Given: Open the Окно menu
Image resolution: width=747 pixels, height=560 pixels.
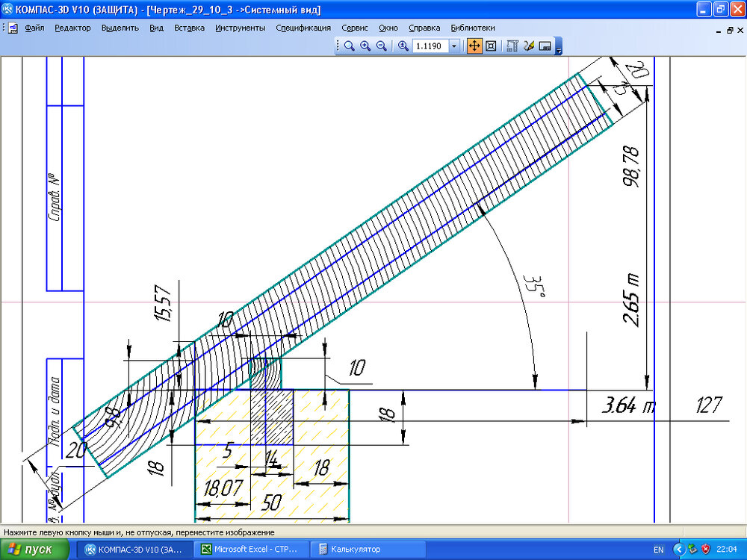Looking at the screenshot, I should click(388, 28).
